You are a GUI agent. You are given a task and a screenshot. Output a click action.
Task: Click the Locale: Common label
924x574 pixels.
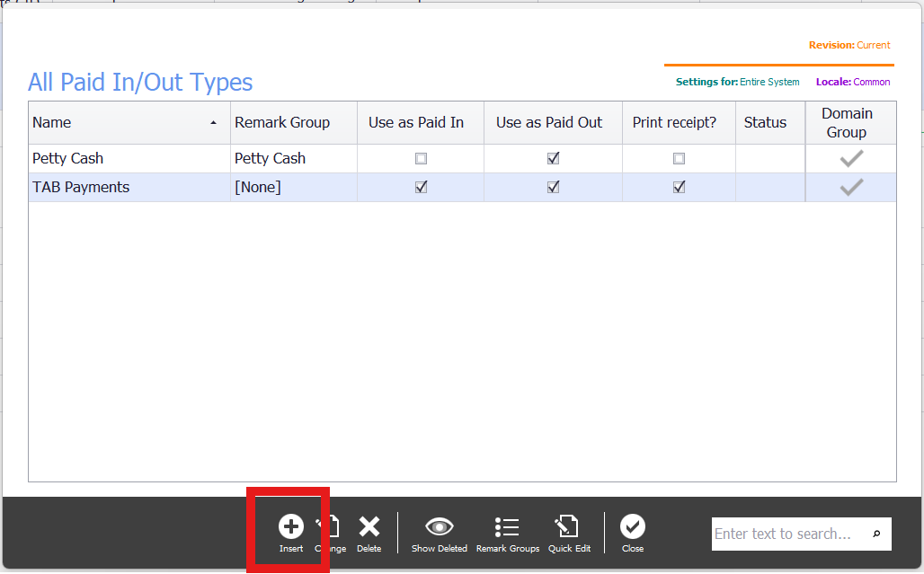(853, 82)
